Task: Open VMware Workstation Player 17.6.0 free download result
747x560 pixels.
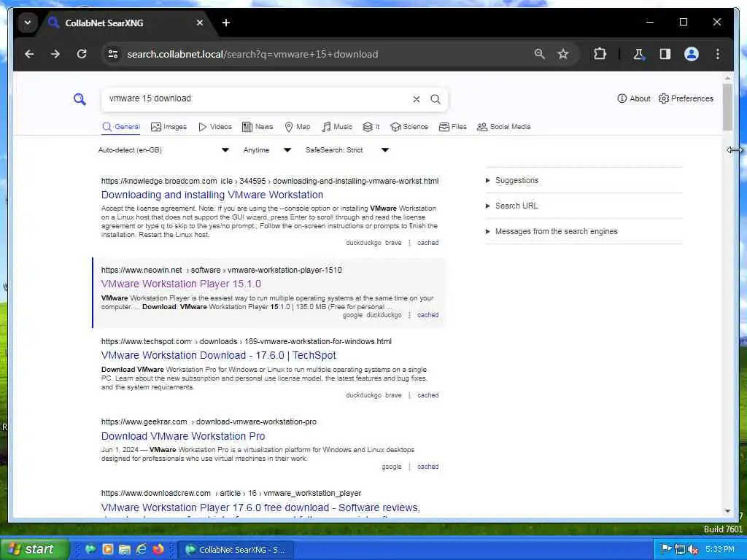Action: [260, 507]
